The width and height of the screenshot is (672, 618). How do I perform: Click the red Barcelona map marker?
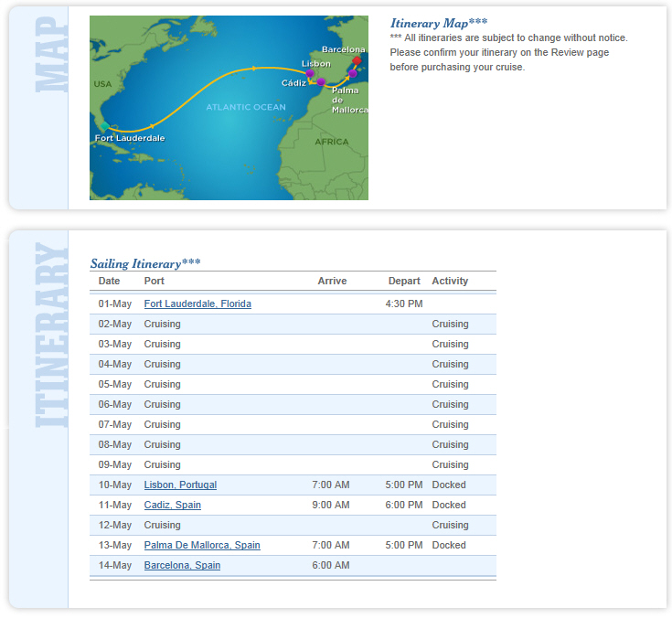(x=357, y=60)
